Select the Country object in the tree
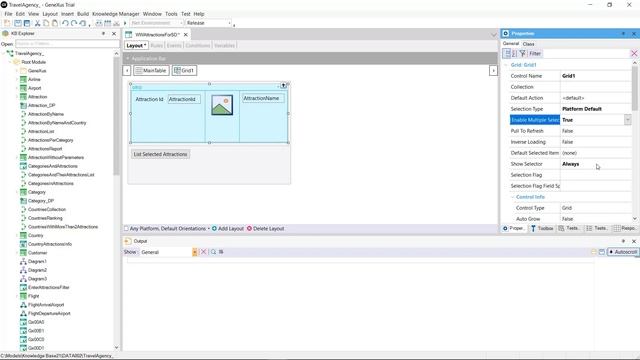The width and height of the screenshot is (640, 360). pyautogui.click(x=36, y=236)
